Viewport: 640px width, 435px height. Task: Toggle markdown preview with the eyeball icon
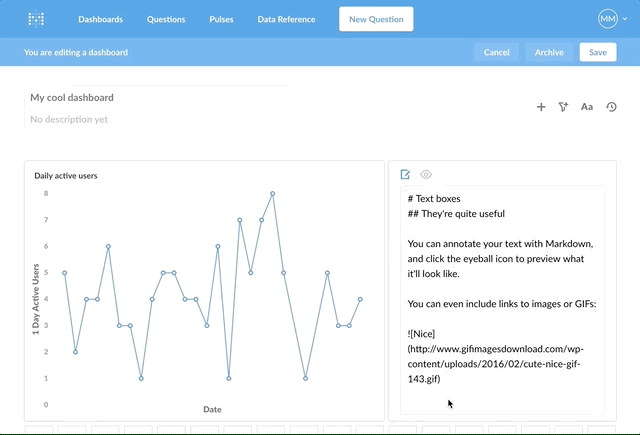pos(426,174)
